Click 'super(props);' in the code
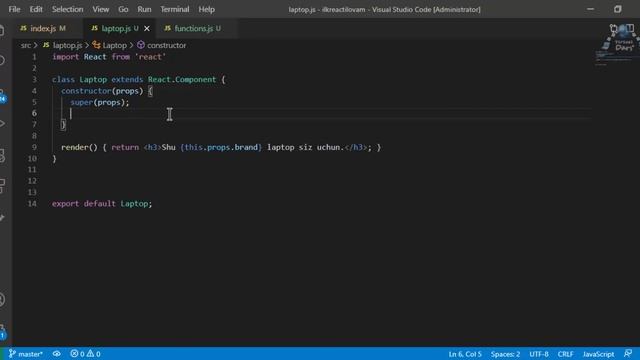This screenshot has width=640, height=360. (x=100, y=102)
